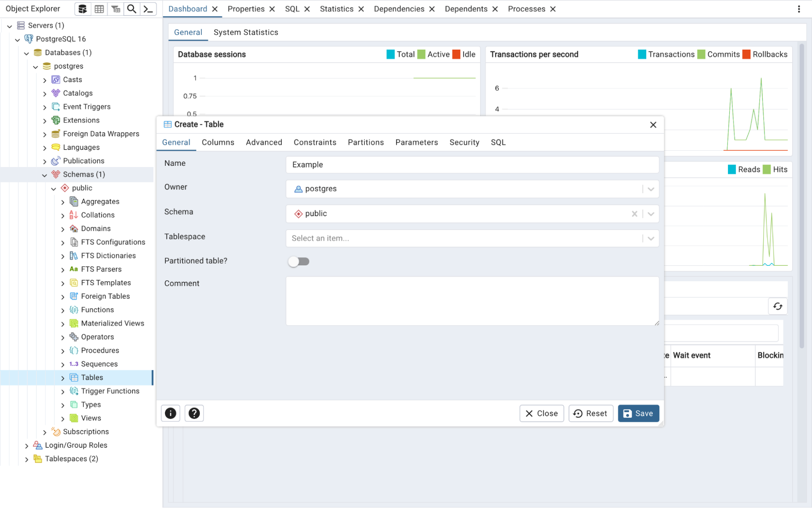The image size is (812, 508).
Task: Toggle the Partitioned table switch
Action: tap(299, 262)
